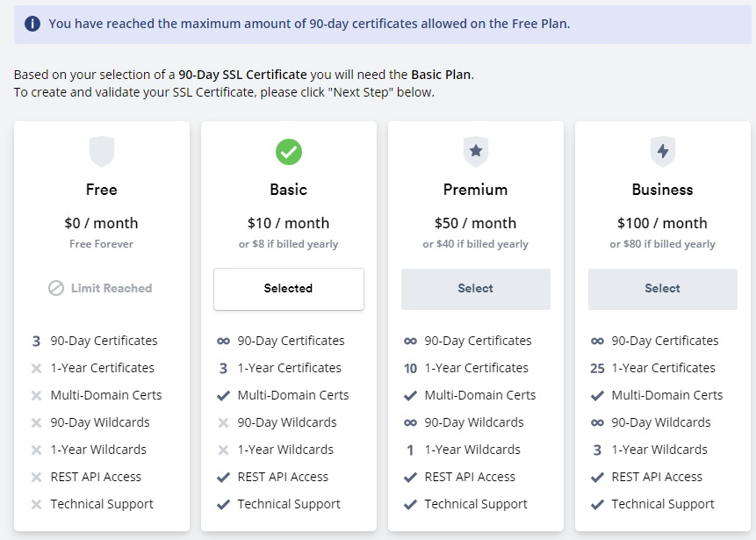
Task: Click the Basic plan title
Action: click(x=289, y=190)
